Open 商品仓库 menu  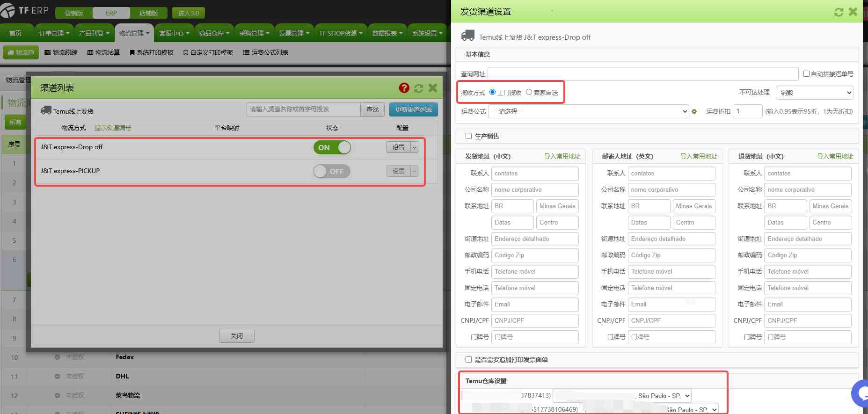(214, 33)
